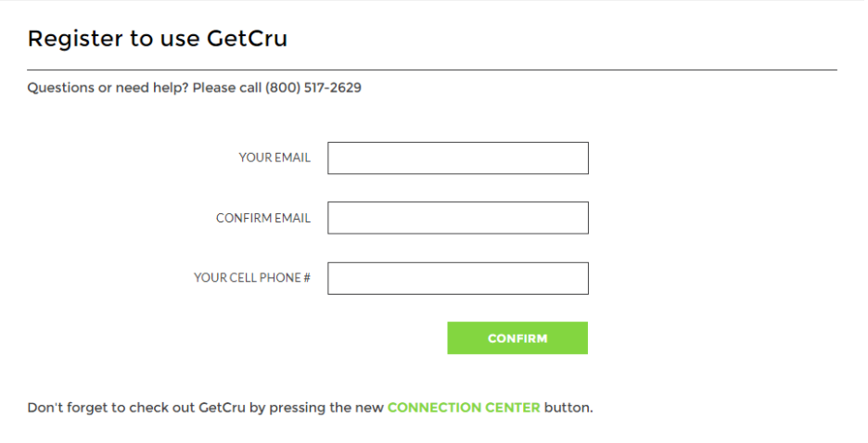This screenshot has width=868, height=443.
Task: Click 'GetCru' in the footer sentence
Action: 223,408
